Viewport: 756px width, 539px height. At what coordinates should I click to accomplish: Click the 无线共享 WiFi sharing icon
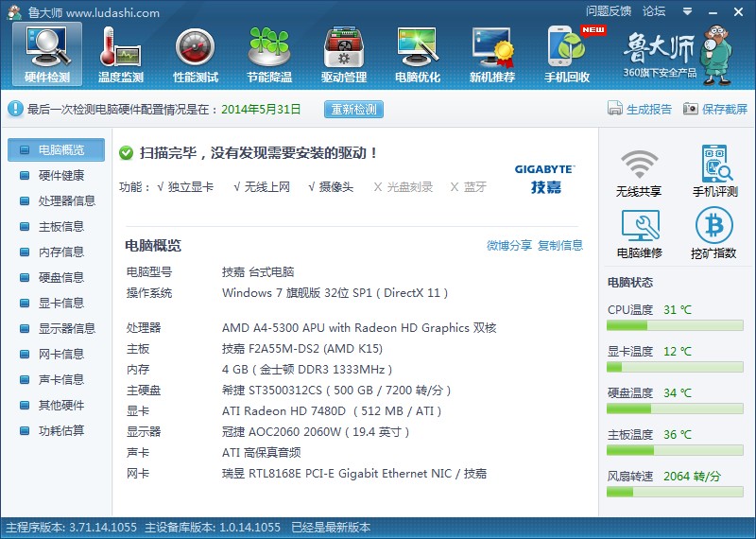tap(639, 165)
